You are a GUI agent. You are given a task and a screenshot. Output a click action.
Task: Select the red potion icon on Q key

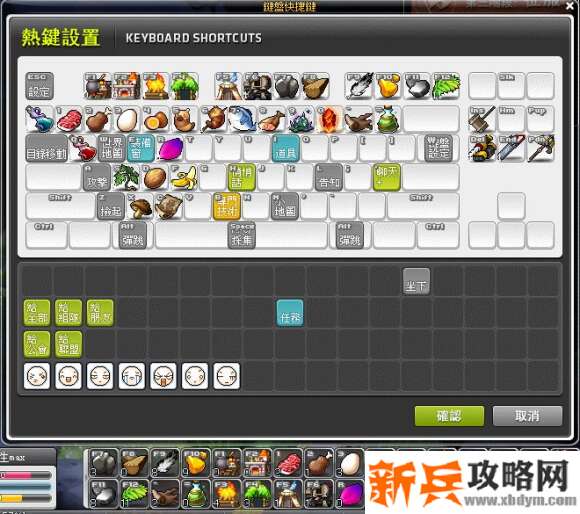tap(83, 148)
